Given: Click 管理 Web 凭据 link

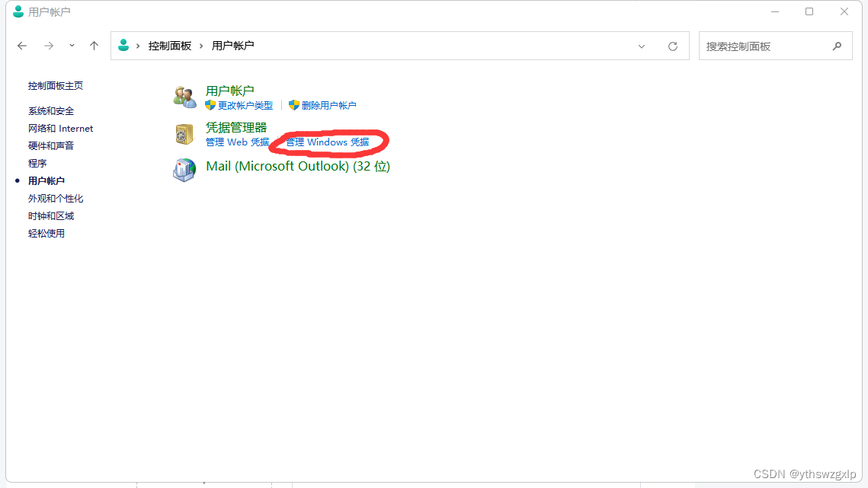Looking at the screenshot, I should (238, 142).
